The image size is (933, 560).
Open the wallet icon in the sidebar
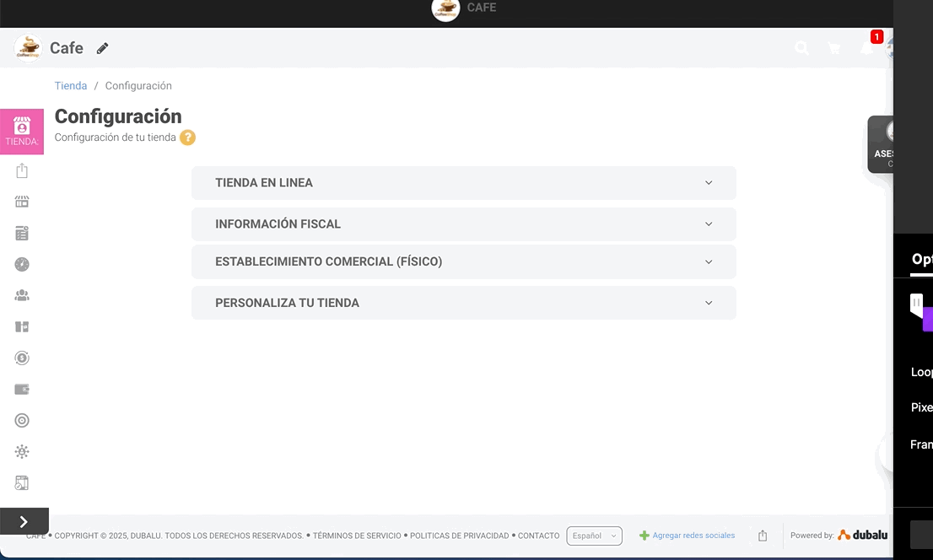22,389
